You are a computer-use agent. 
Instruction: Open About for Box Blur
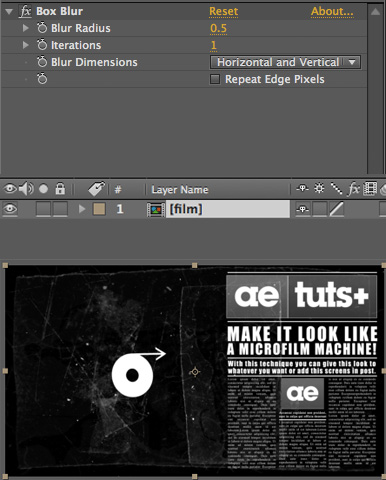(x=332, y=11)
